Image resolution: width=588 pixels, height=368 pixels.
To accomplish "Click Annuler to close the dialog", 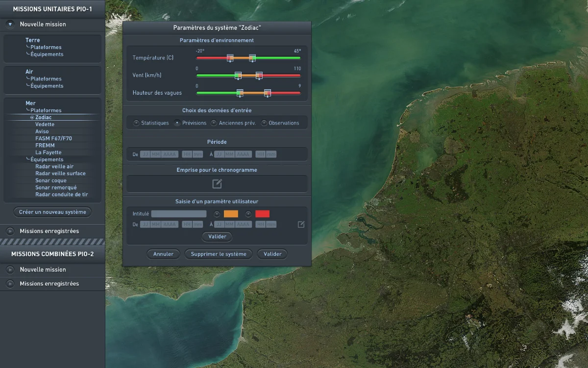I will click(163, 254).
